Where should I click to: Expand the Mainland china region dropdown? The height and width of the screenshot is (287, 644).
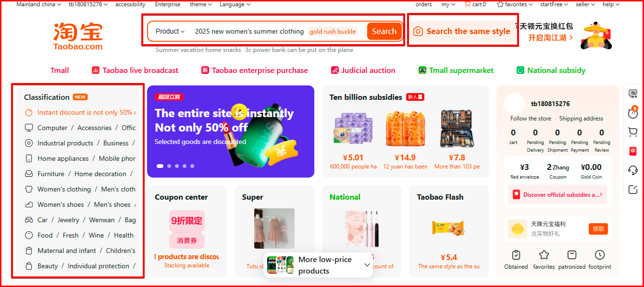click(x=38, y=4)
